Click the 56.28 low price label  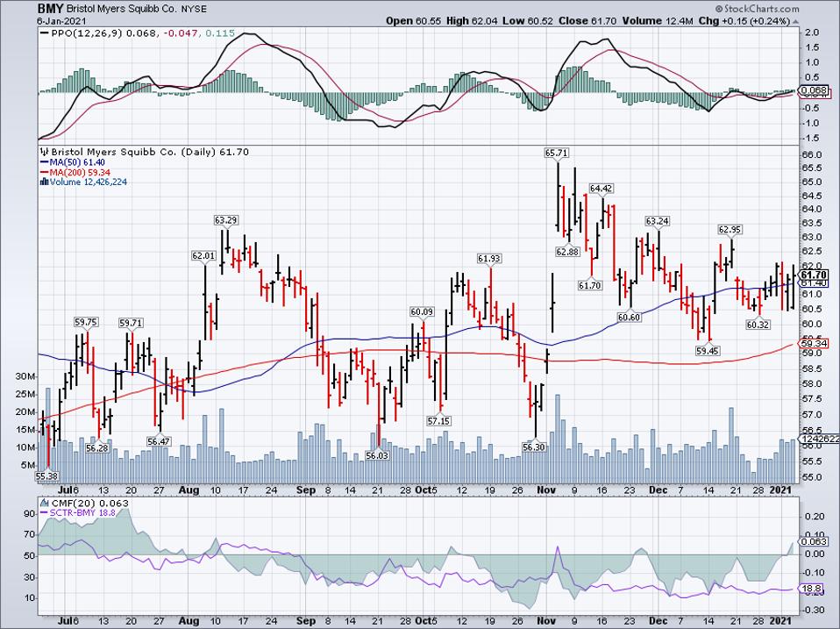[x=97, y=448]
